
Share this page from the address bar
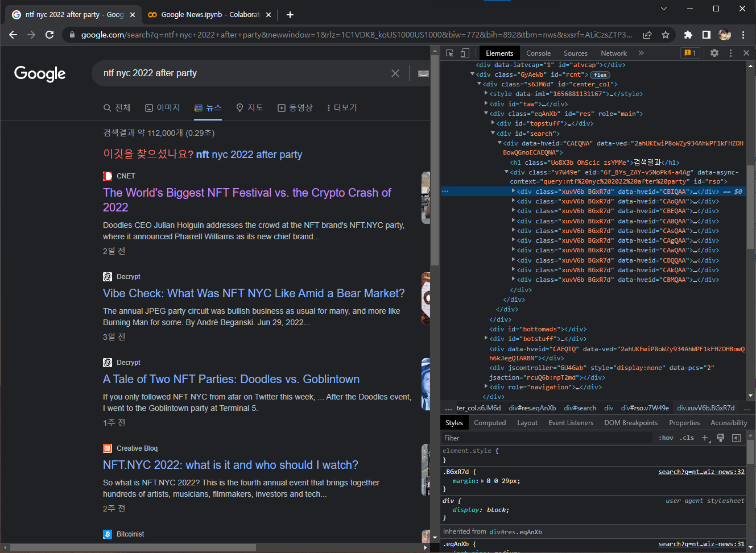[x=647, y=35]
